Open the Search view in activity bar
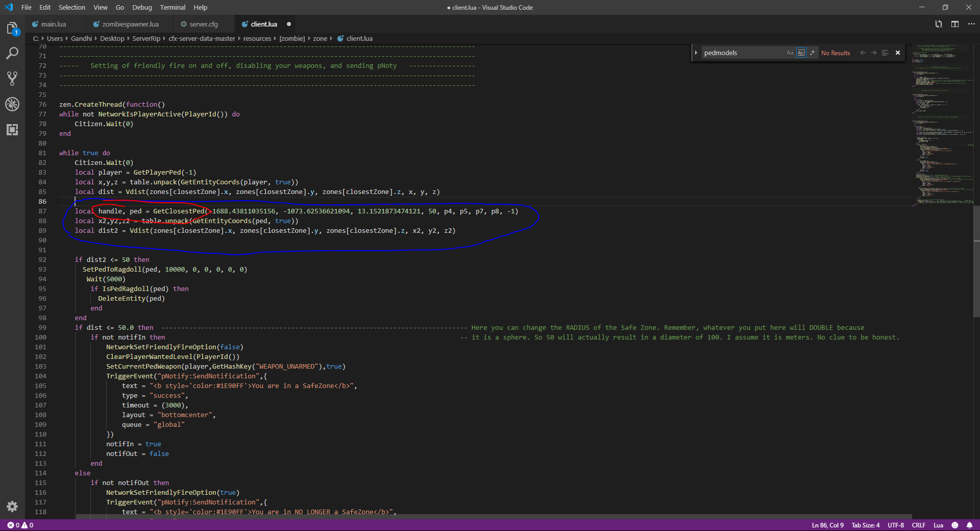Image resolution: width=980 pixels, height=531 pixels. point(12,53)
